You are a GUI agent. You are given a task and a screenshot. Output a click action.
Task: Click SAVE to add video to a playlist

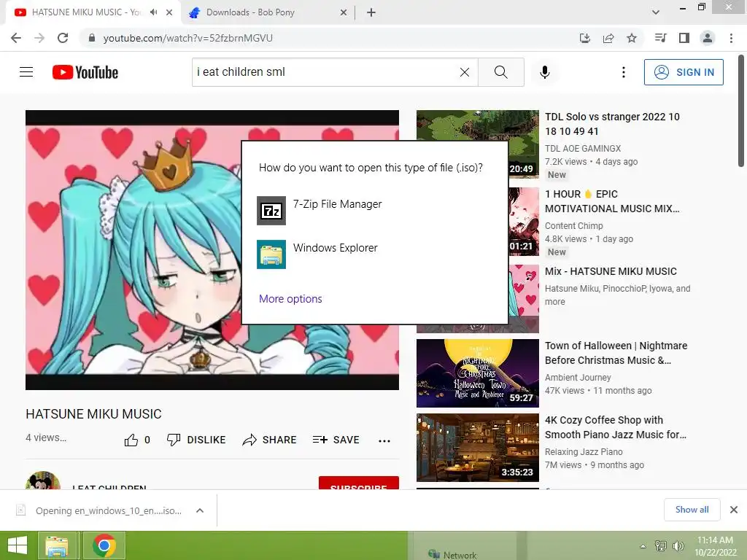[336, 440]
